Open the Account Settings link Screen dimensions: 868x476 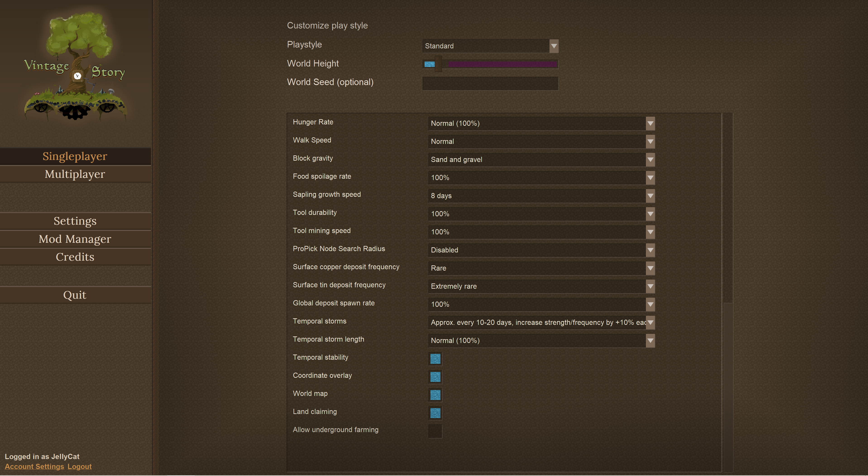pyautogui.click(x=34, y=466)
